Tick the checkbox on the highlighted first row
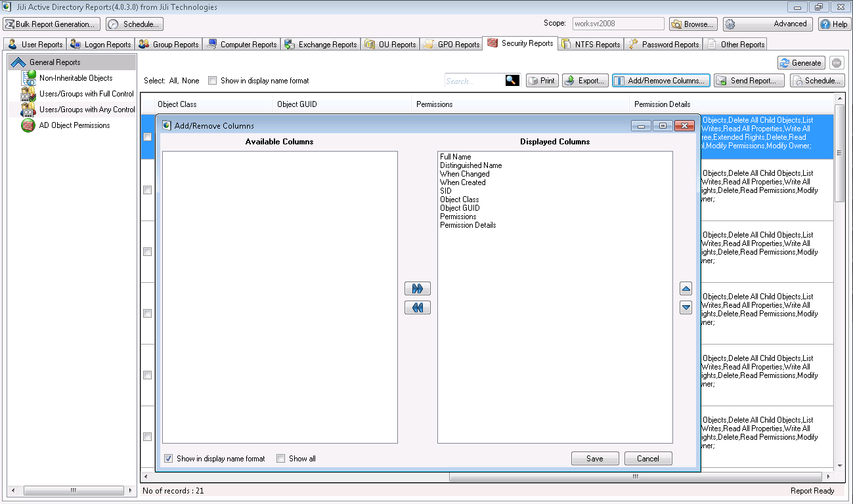This screenshot has width=853, height=504. 148,136
